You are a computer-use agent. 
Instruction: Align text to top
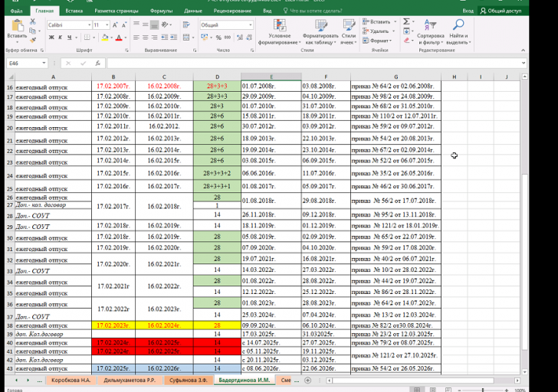point(136,24)
